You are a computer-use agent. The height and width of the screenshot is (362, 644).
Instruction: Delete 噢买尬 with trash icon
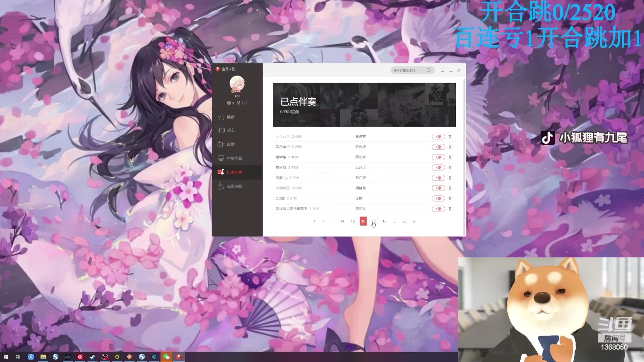450,168
